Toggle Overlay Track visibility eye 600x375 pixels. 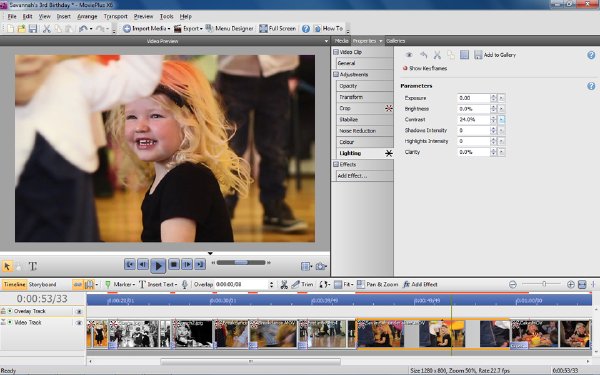pyautogui.click(x=79, y=311)
